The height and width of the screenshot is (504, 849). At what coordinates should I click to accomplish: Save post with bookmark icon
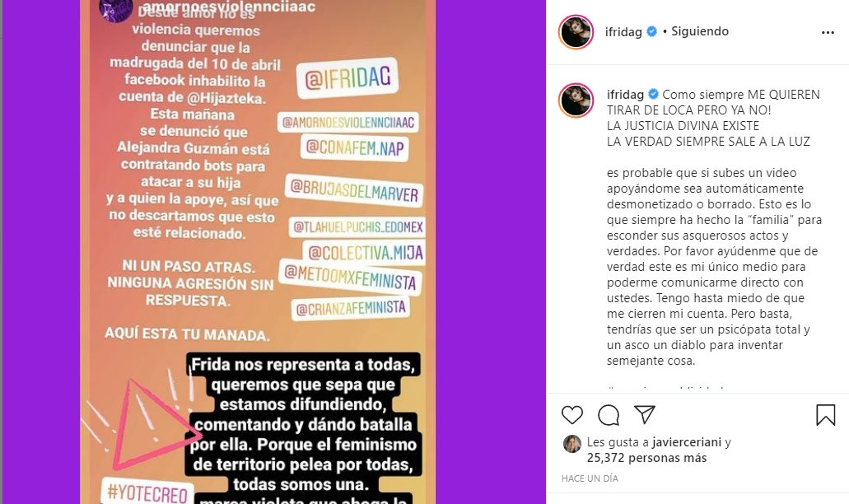[x=825, y=415]
